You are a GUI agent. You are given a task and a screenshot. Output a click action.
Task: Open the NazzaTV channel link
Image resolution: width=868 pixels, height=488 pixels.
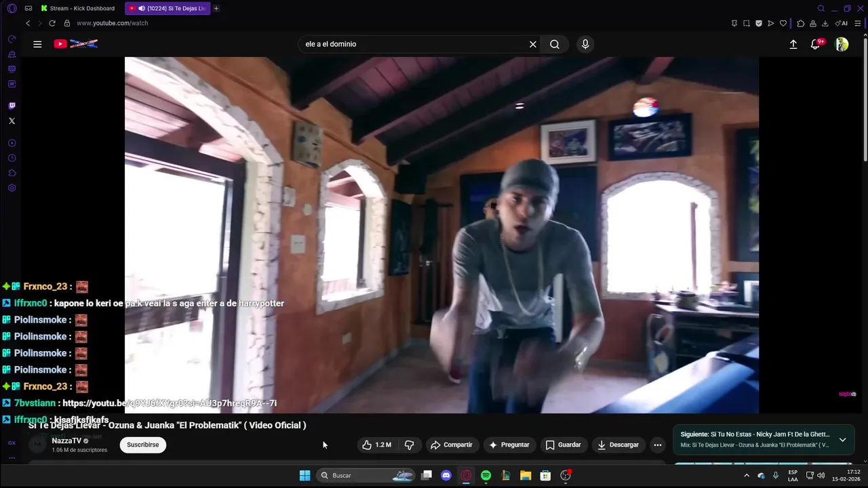[x=66, y=441]
